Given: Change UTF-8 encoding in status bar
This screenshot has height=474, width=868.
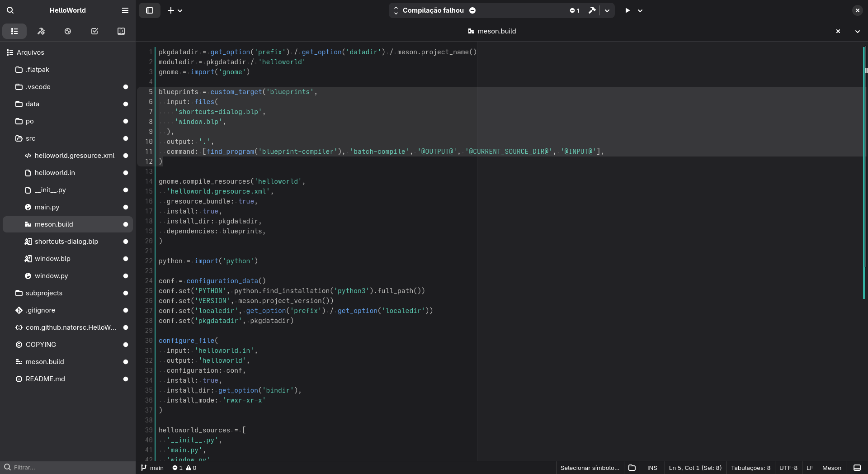Looking at the screenshot, I should point(788,468).
